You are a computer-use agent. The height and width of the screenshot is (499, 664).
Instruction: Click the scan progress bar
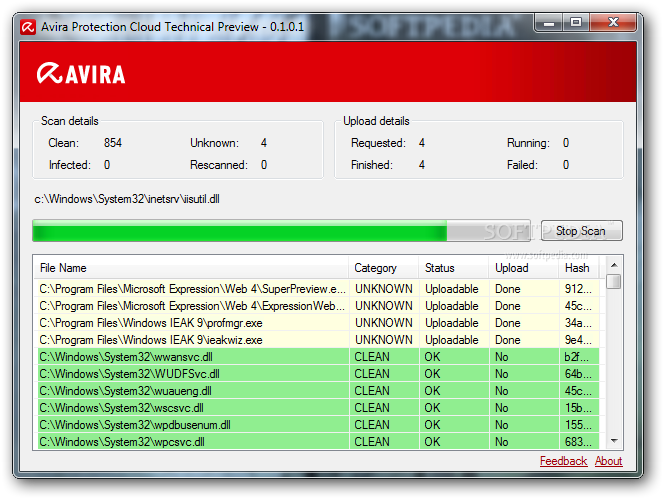281,231
